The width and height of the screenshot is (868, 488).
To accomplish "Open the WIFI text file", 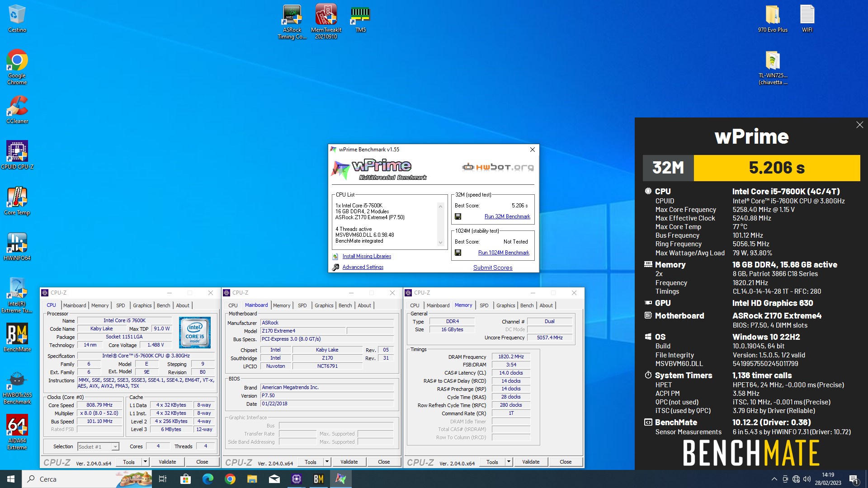I will coord(807,19).
